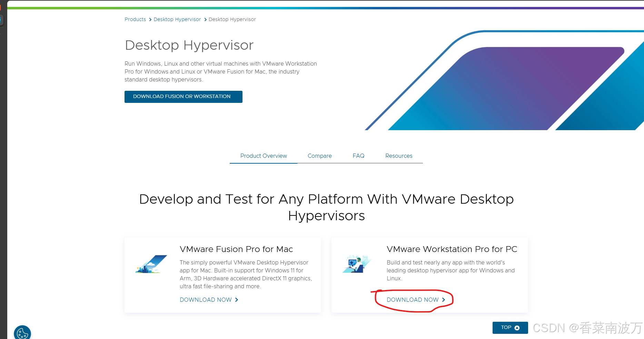
Task: Click the TOP scroll-up button
Action: (510, 328)
